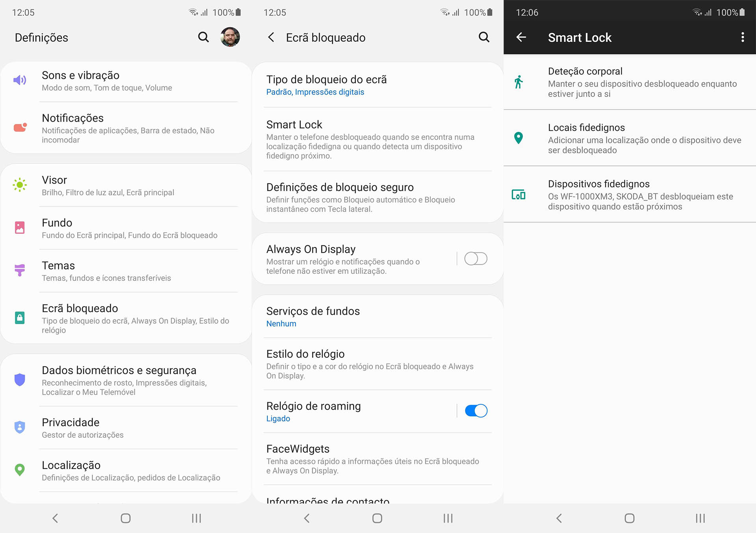The image size is (756, 533).
Task: Open Localização settings
Action: [x=126, y=470]
